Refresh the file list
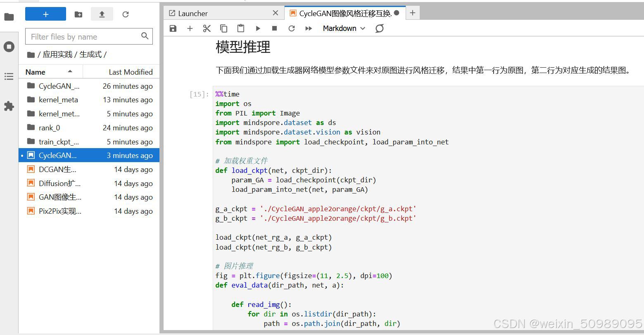 pyautogui.click(x=126, y=14)
